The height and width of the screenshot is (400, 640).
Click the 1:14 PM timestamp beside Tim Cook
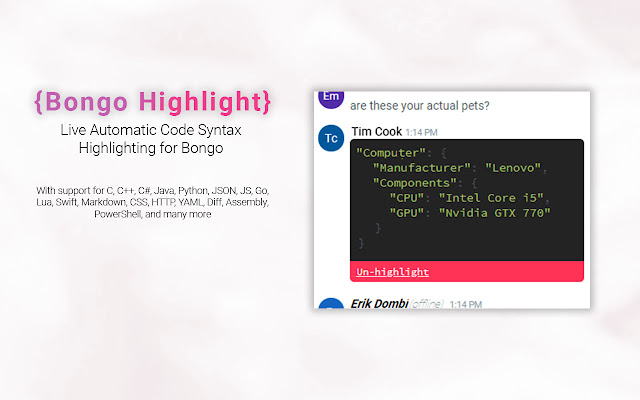[421, 132]
